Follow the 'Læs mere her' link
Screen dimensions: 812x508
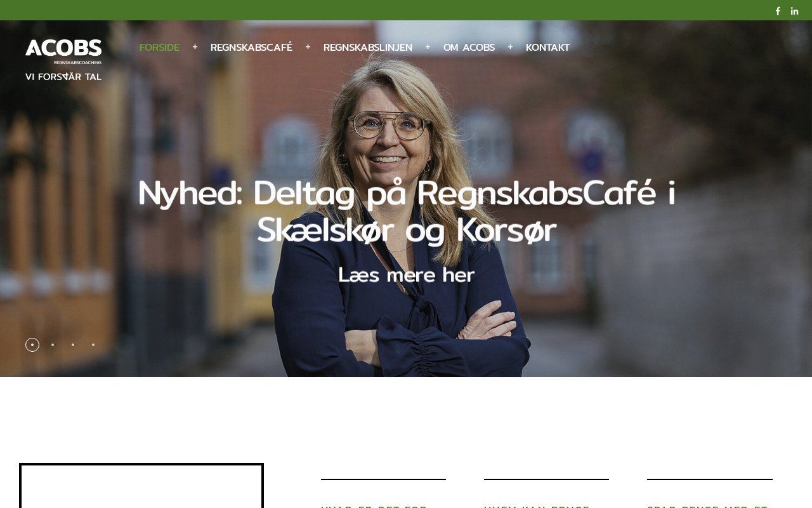pyautogui.click(x=406, y=275)
